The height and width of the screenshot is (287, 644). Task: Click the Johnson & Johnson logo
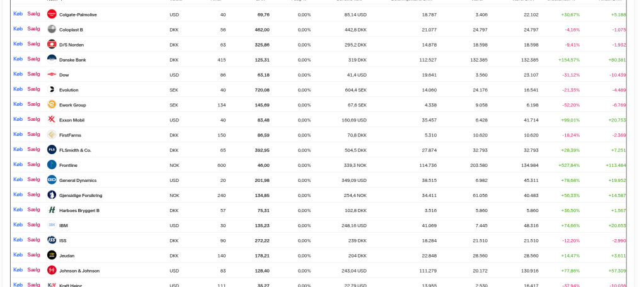(x=52, y=270)
